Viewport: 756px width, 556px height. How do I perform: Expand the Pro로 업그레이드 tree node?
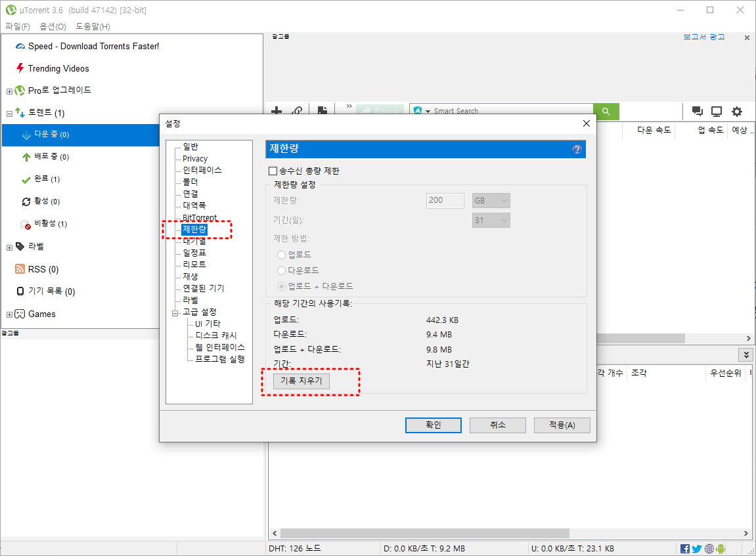click(9, 91)
